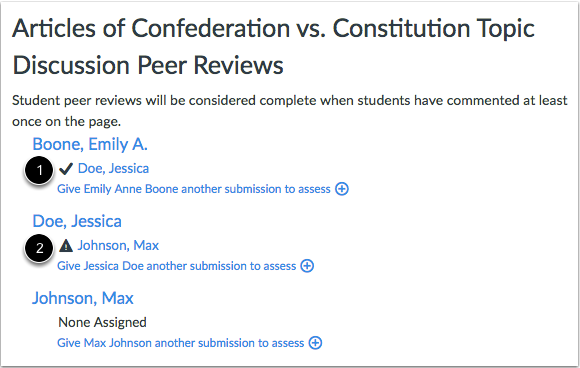Click the plus icon after Emily Anne Boone

tap(342, 189)
